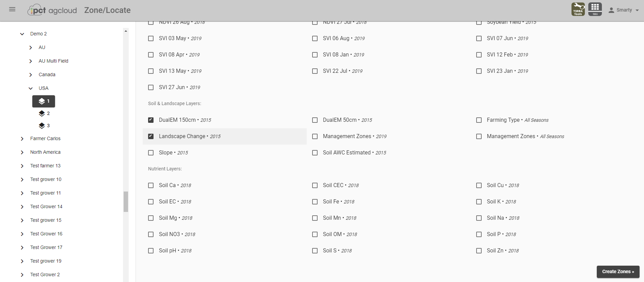
Task: Select Test Grower 17 in tree
Action: [46, 247]
